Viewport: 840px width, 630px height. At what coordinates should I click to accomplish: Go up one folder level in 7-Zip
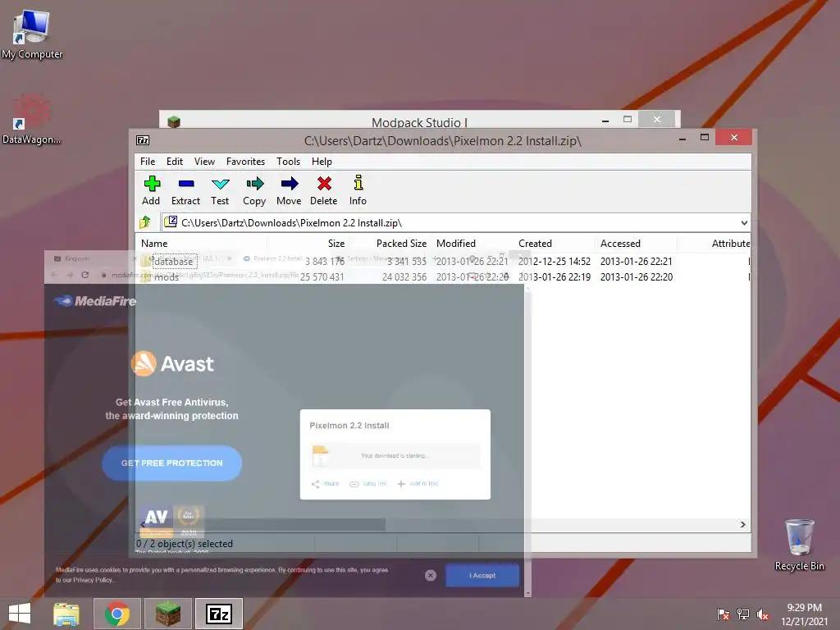tap(144, 221)
